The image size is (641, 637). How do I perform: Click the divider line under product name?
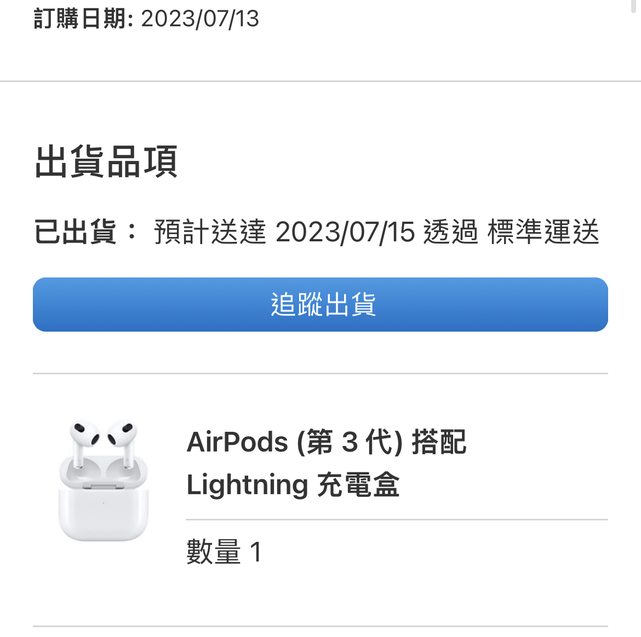[396, 520]
